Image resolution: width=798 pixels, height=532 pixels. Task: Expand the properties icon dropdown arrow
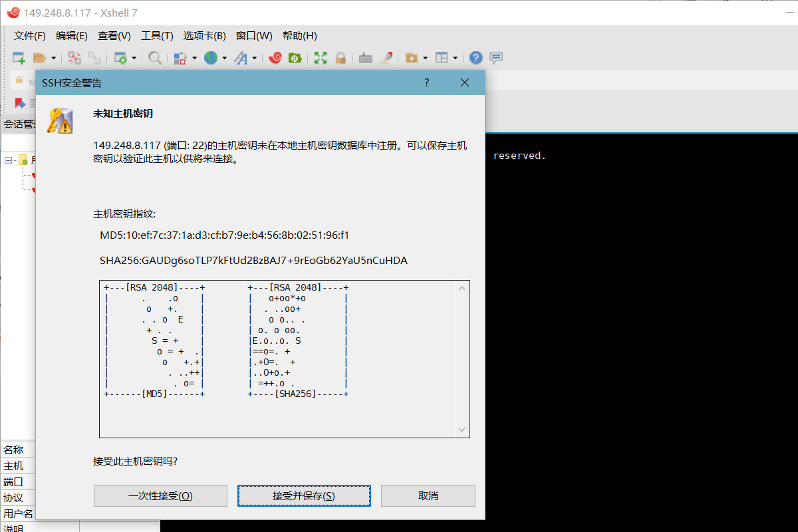pos(134,58)
